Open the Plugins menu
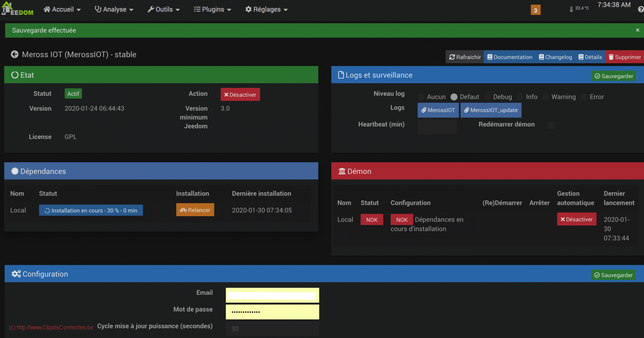644x338 pixels. point(213,9)
